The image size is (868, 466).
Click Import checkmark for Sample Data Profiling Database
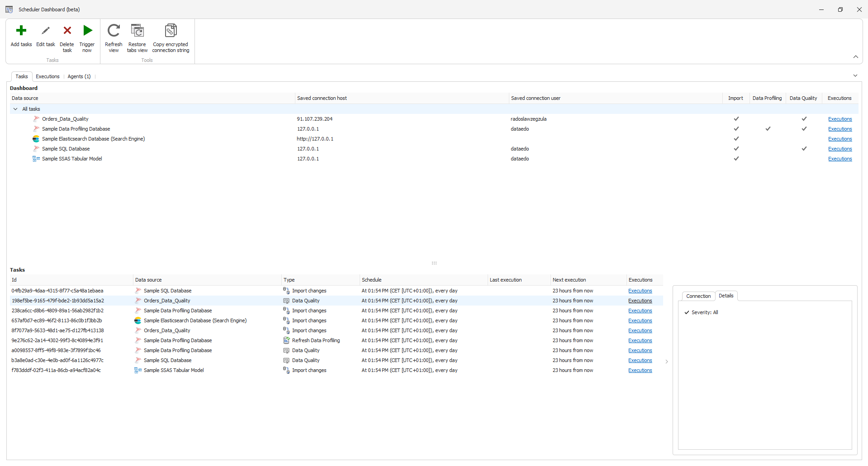736,129
